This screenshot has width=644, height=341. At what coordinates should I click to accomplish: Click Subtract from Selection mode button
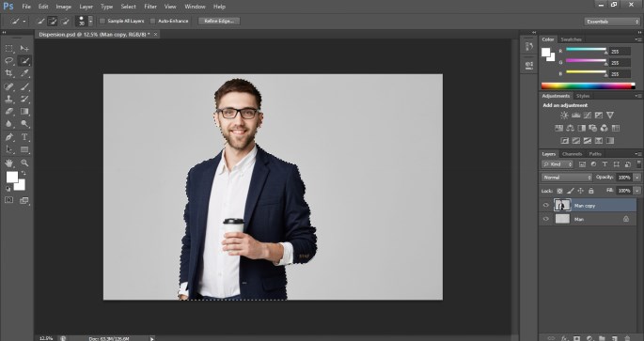click(x=65, y=22)
